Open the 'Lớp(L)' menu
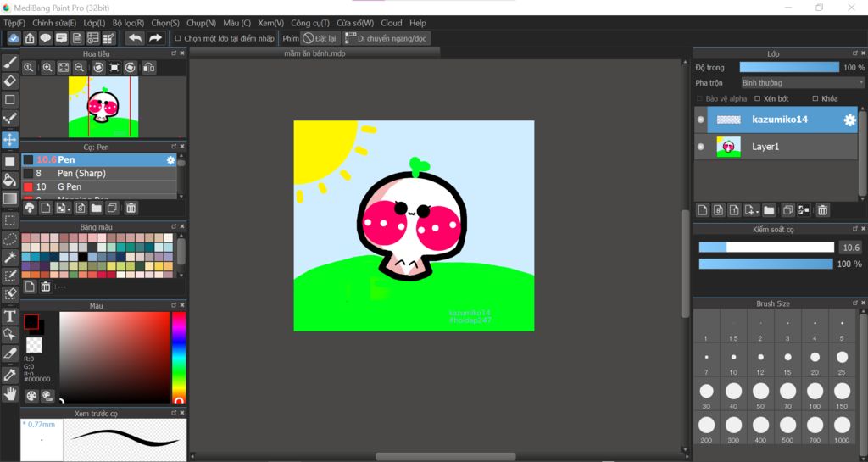This screenshot has height=462, width=868. click(x=94, y=23)
